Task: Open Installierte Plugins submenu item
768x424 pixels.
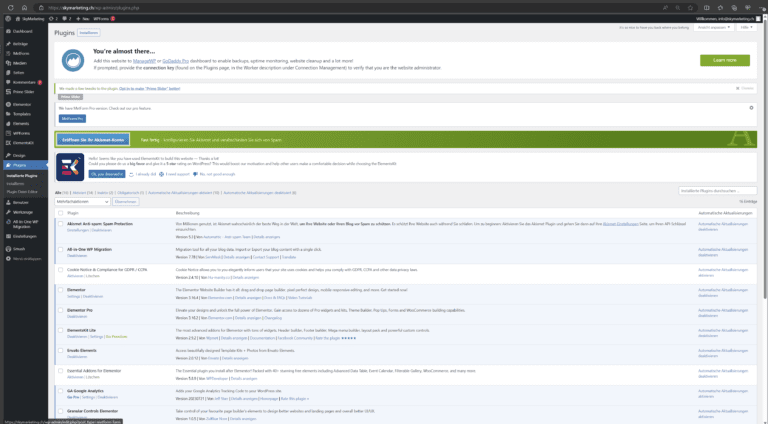Action: point(22,176)
